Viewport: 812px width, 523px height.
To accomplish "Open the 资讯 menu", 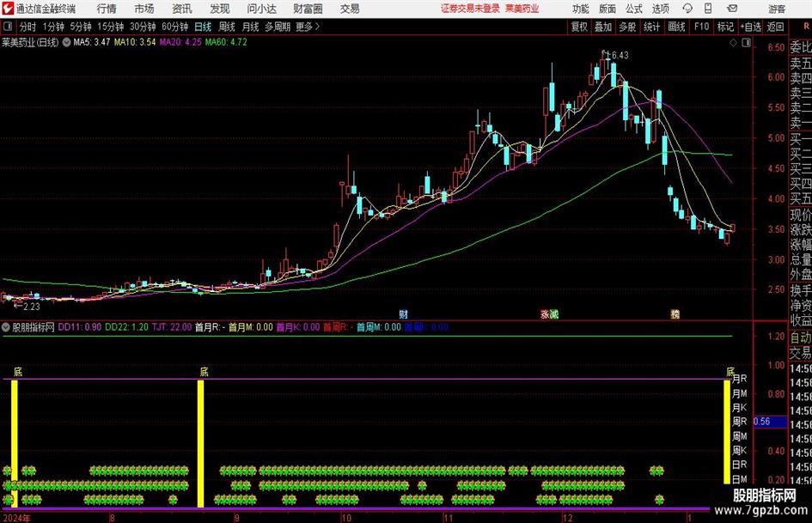I will click(182, 9).
